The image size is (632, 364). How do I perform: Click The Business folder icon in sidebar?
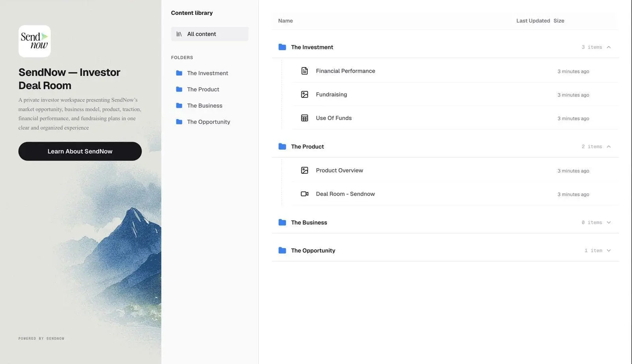[x=179, y=105]
